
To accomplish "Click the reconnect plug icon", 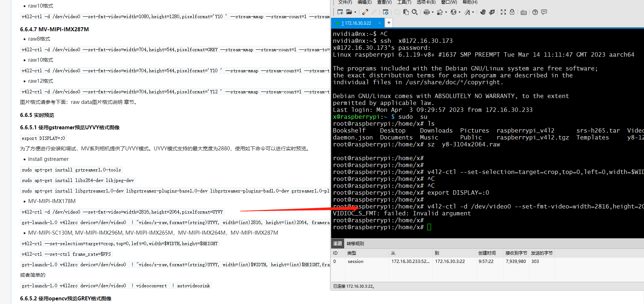I will coord(365,12).
